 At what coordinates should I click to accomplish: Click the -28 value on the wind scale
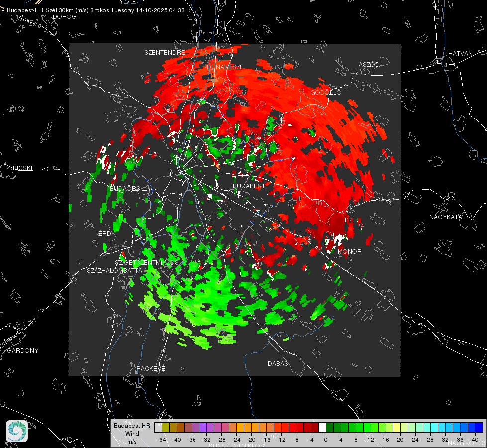click(221, 440)
